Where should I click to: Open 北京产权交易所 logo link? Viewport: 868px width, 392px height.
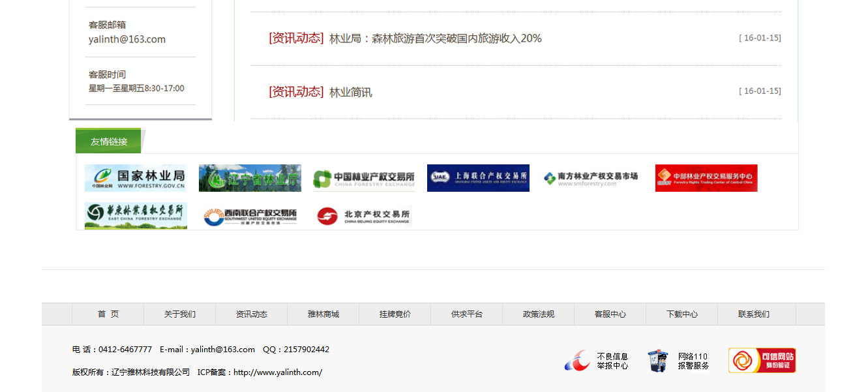point(364,216)
